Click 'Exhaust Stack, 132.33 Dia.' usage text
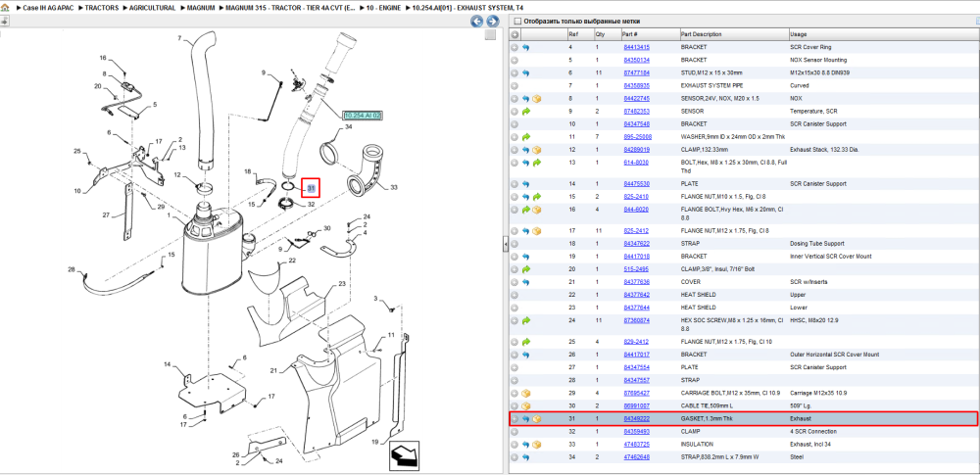 click(823, 150)
